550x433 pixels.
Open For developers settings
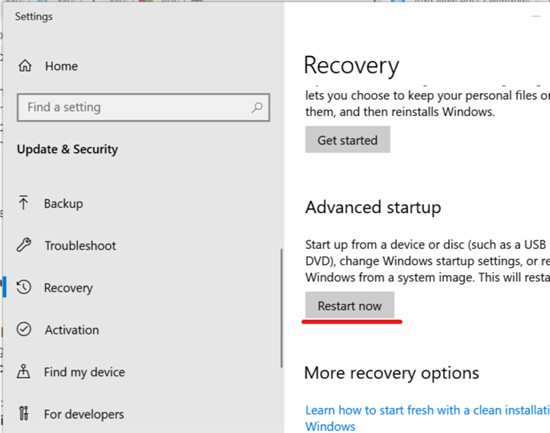pyautogui.click(x=84, y=414)
